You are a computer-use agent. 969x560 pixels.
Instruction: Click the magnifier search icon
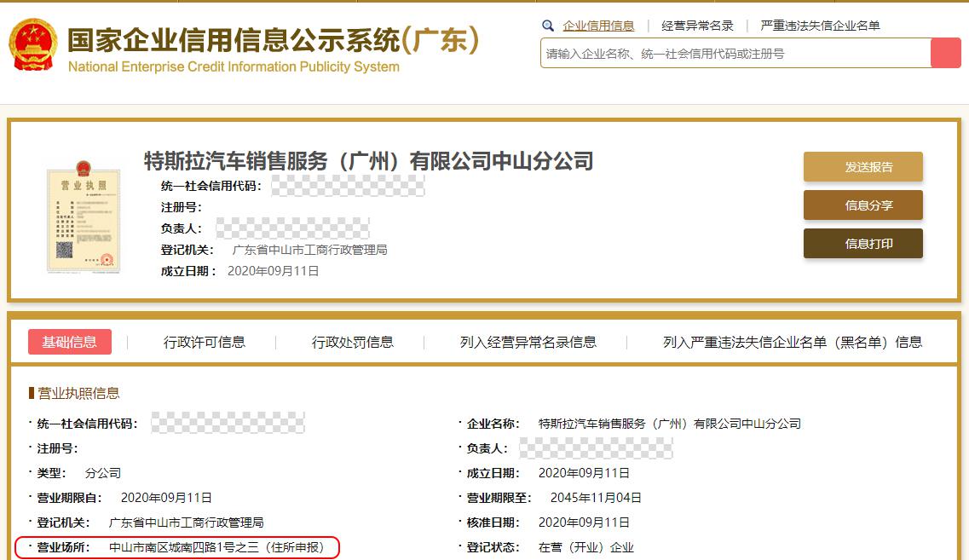point(547,26)
